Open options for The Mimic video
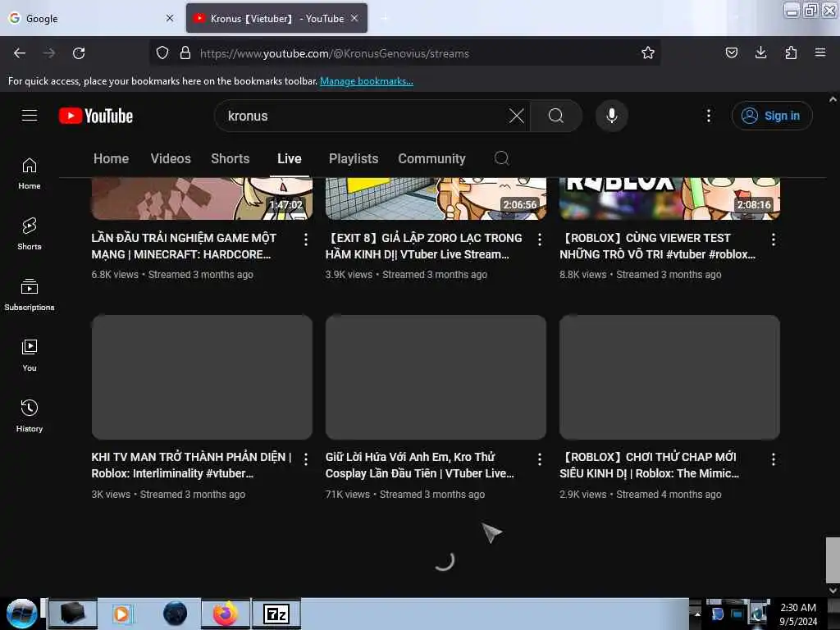 pyautogui.click(x=773, y=459)
